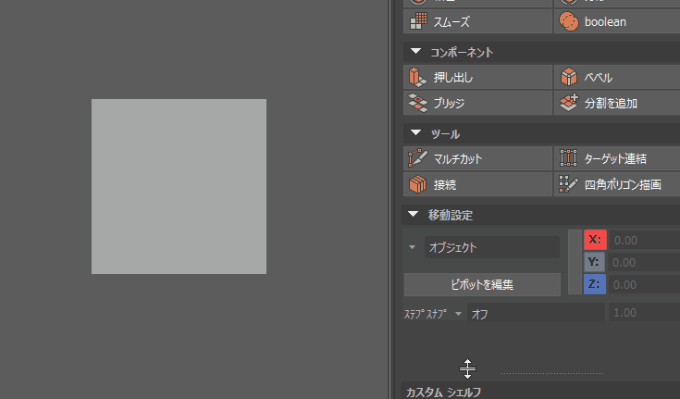Click the 分割を追加 (Add Divisions) icon
Image resolution: width=680 pixels, height=399 pixels.
click(x=569, y=103)
